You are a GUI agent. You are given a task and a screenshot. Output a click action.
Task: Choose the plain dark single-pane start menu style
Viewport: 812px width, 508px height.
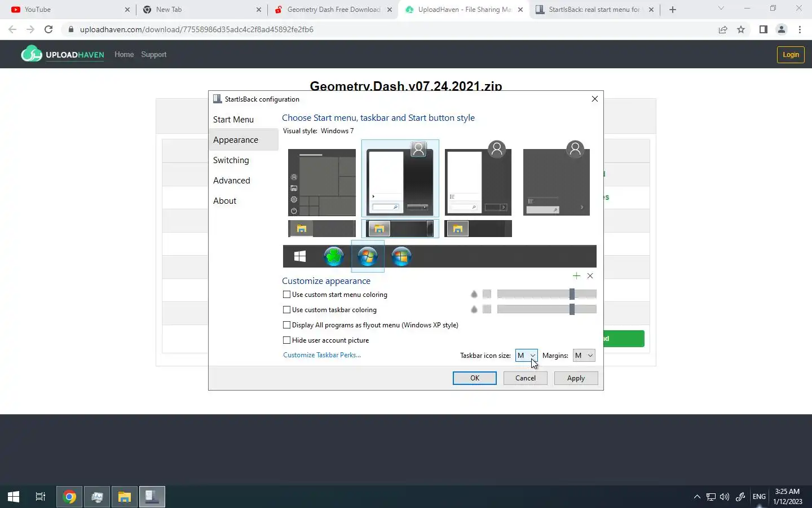557,178
